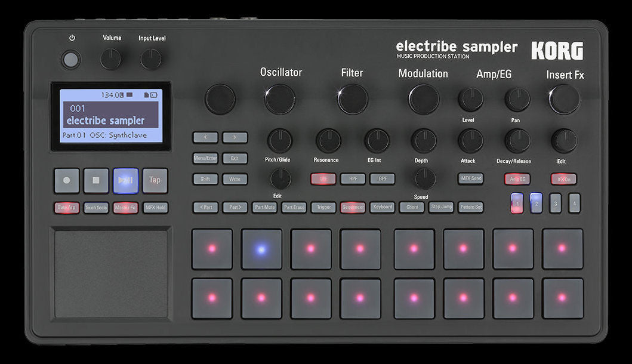Viewport: 632px width, 364px height.
Task: Click the Attack knob
Action: [470, 141]
